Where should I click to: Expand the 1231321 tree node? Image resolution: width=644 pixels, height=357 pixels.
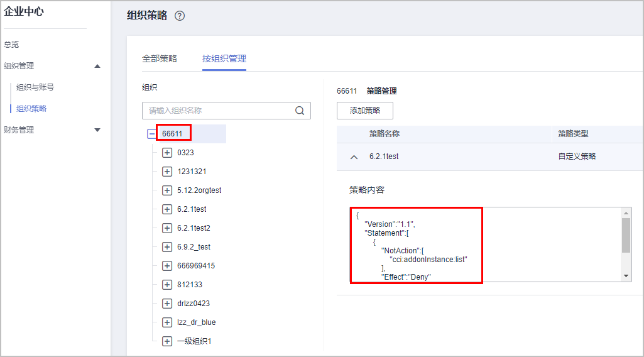167,172
